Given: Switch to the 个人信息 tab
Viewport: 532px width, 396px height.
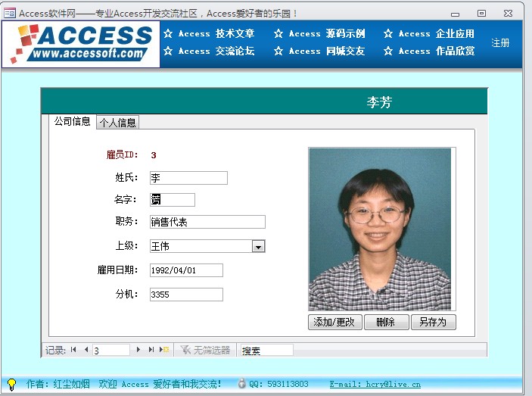Looking at the screenshot, I should point(117,123).
